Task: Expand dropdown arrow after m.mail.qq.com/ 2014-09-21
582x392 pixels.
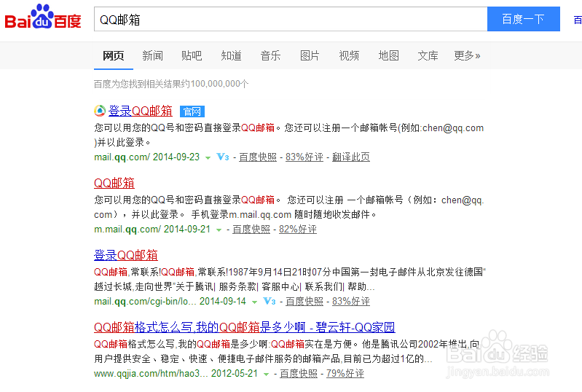Action: 219,230
